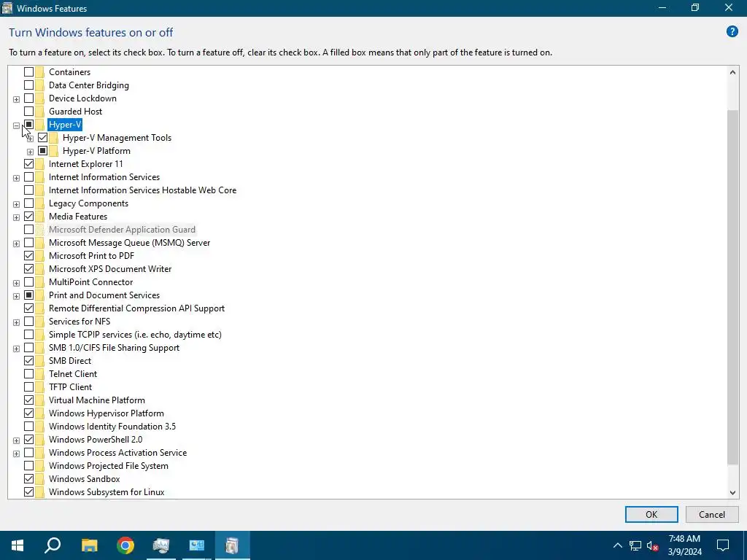747x560 pixels.
Task: Open the help question mark icon
Action: (x=732, y=32)
